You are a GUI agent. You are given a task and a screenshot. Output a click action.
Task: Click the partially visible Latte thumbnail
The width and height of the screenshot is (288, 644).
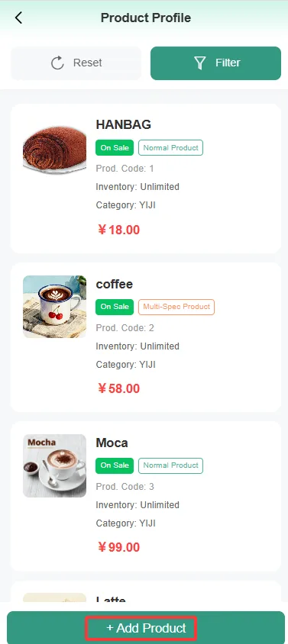[55, 598]
